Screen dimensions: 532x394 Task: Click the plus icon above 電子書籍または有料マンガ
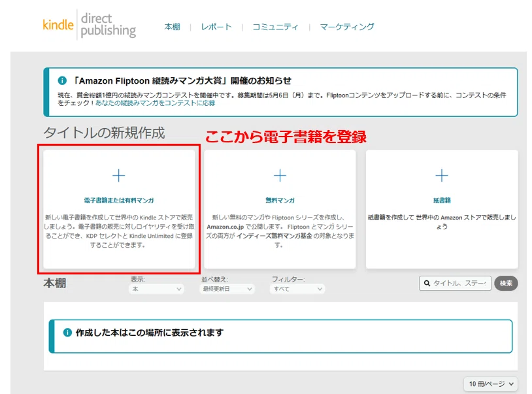click(x=119, y=176)
